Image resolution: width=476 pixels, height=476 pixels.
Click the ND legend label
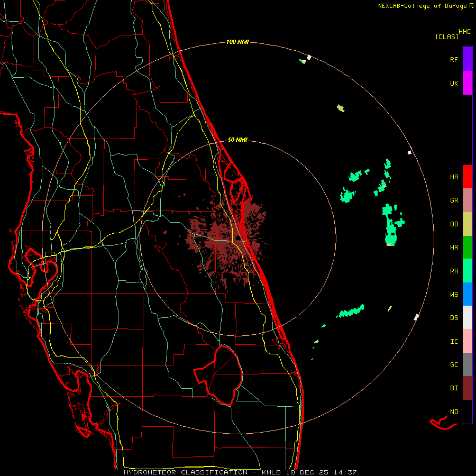tap(454, 412)
